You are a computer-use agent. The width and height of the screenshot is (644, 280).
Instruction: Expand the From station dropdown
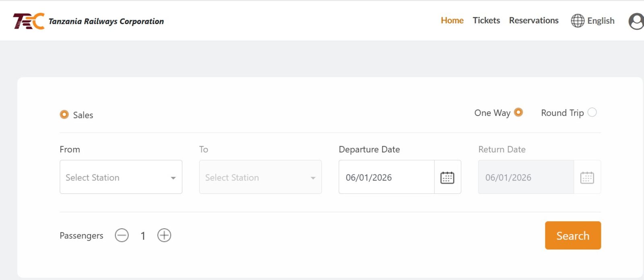click(x=121, y=177)
